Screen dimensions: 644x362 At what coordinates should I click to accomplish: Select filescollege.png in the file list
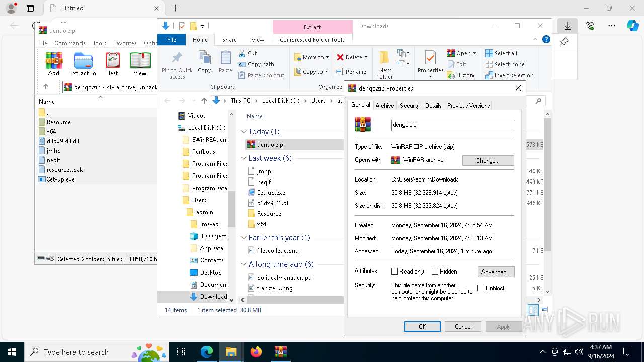coord(278,250)
